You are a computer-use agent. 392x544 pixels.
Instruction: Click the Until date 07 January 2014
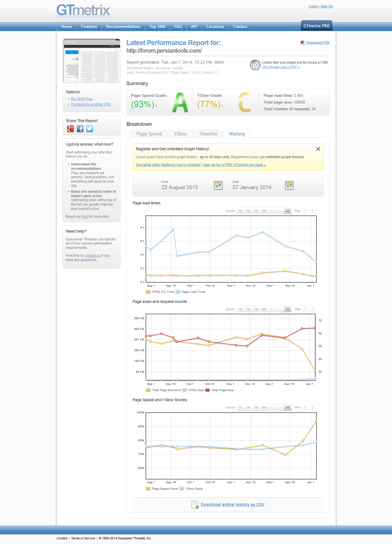click(x=252, y=187)
